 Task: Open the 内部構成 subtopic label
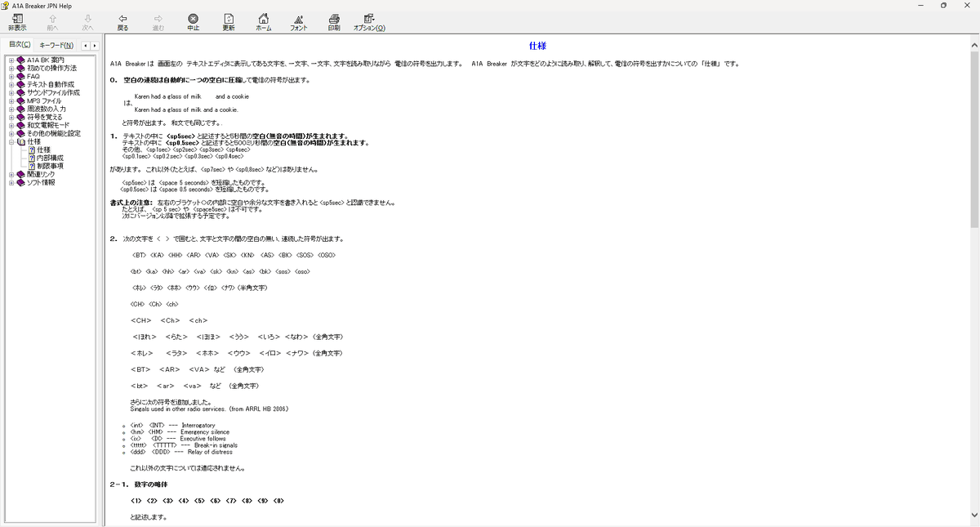51,158
